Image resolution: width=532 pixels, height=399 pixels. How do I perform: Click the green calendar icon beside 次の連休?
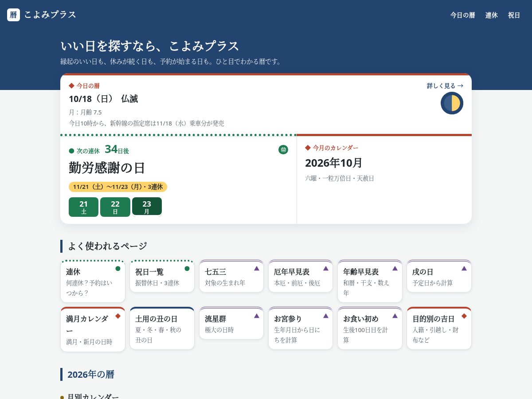[x=283, y=150]
